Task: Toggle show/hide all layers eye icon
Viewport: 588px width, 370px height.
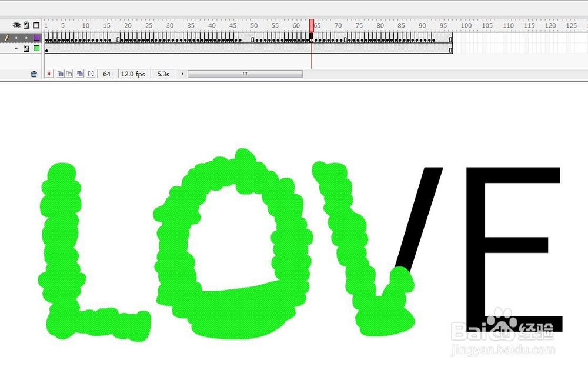Action: pyautogui.click(x=16, y=25)
